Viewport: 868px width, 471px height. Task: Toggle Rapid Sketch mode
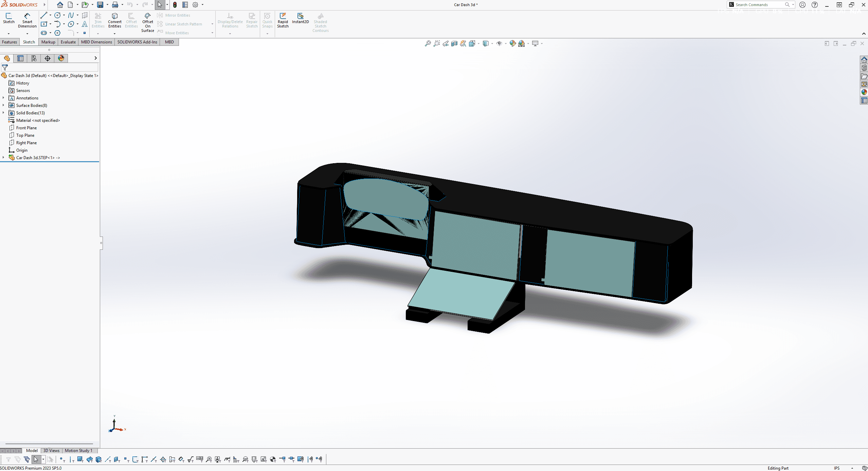pyautogui.click(x=283, y=20)
